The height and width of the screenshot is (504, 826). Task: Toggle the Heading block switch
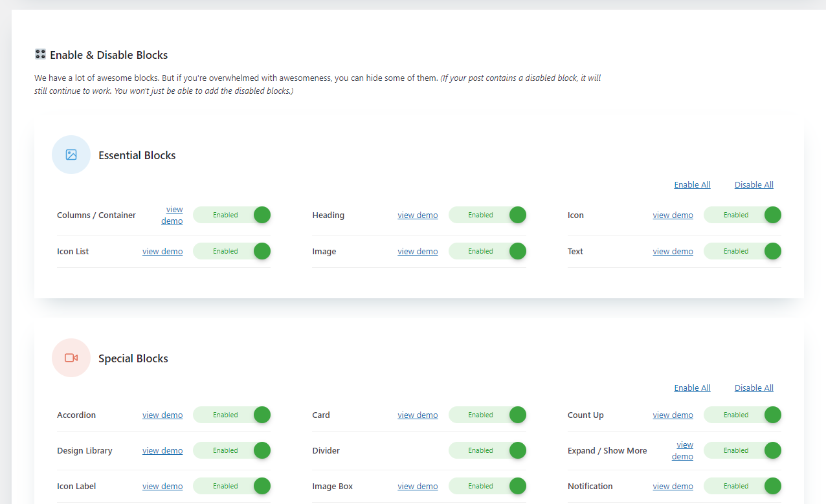487,215
